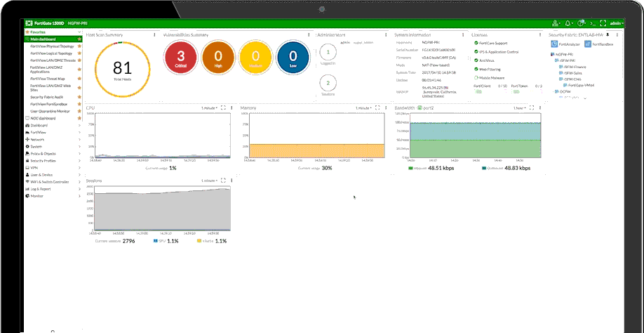
Task: Click the 81 Total Hosts ring chart
Action: pyautogui.click(x=122, y=69)
